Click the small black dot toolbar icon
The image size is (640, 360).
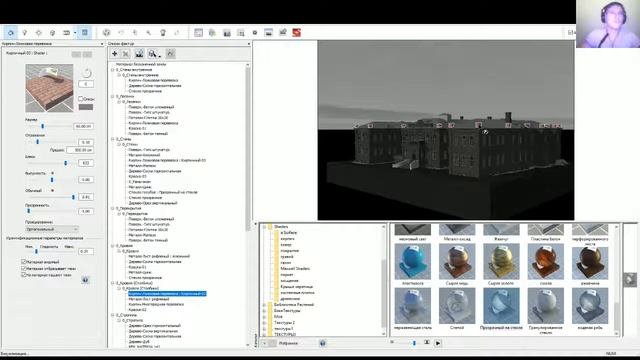pos(255,33)
